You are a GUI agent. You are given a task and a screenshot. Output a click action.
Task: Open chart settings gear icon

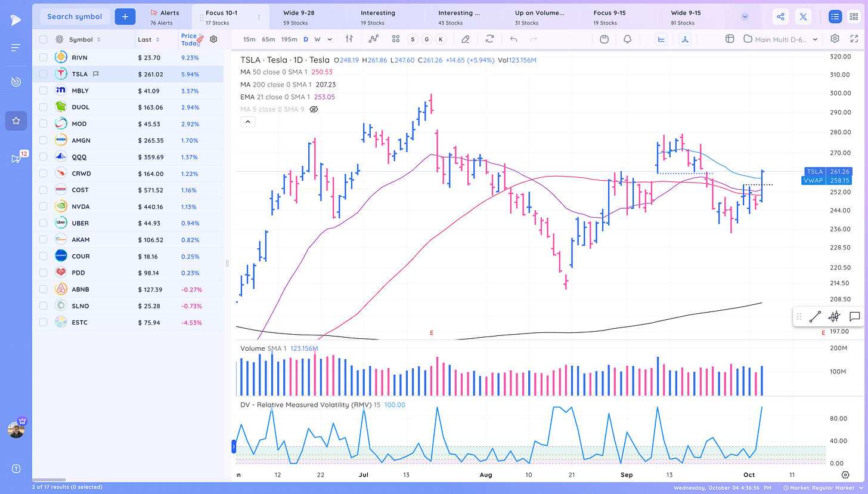(x=835, y=39)
